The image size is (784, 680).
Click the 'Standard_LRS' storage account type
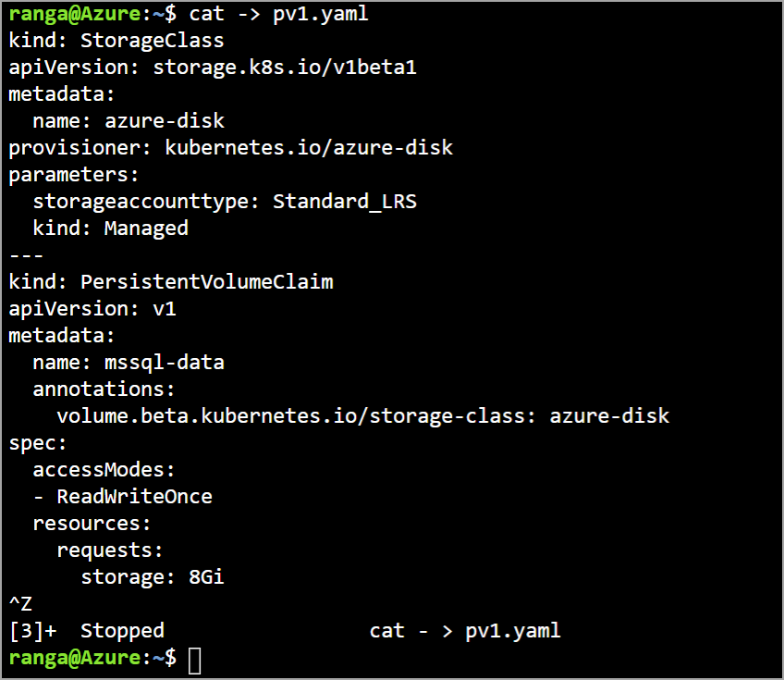(x=344, y=202)
